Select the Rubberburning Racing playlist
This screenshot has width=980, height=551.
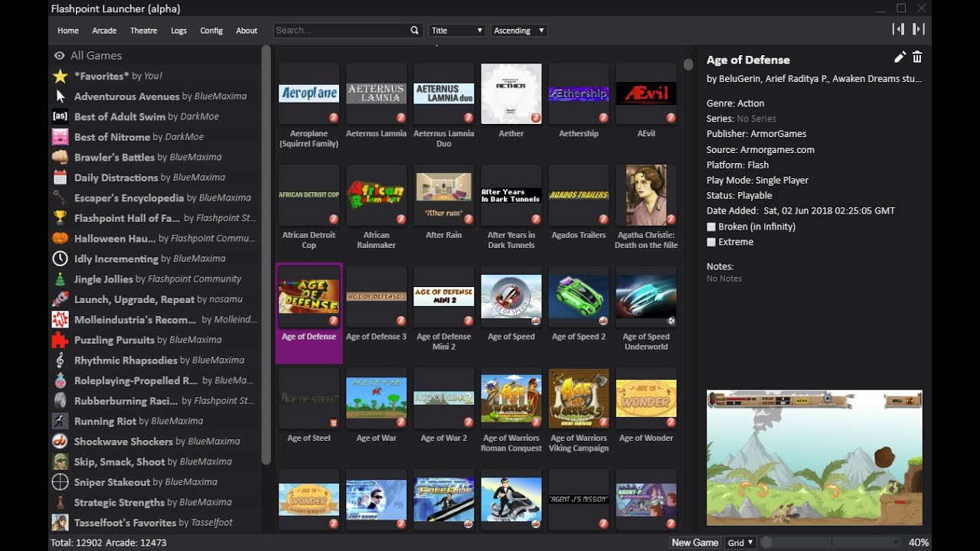pyautogui.click(x=155, y=400)
